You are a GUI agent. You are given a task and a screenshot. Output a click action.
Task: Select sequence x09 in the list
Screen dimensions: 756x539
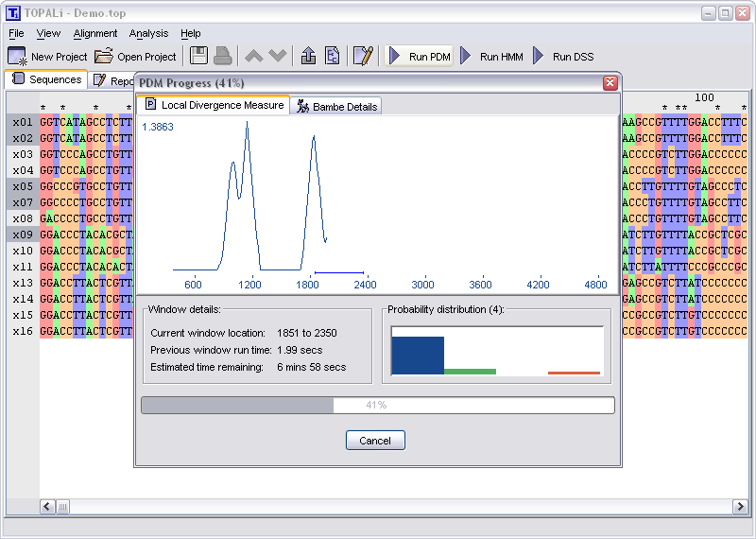click(23, 235)
